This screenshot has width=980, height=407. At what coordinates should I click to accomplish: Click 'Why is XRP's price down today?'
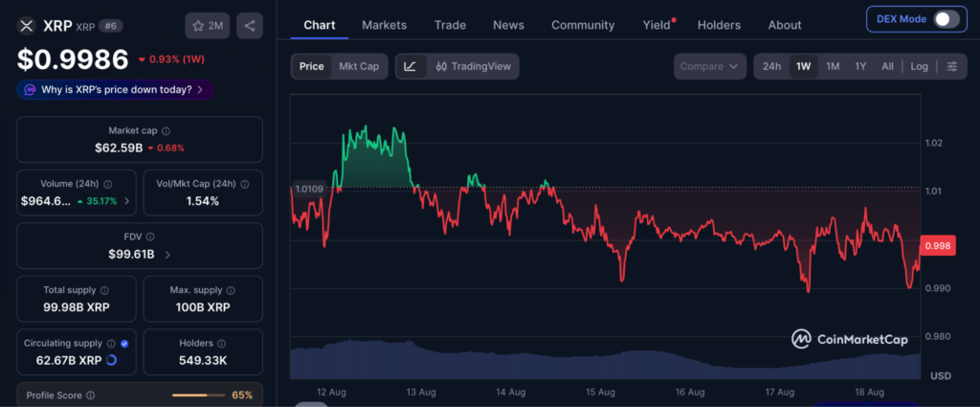(x=116, y=89)
